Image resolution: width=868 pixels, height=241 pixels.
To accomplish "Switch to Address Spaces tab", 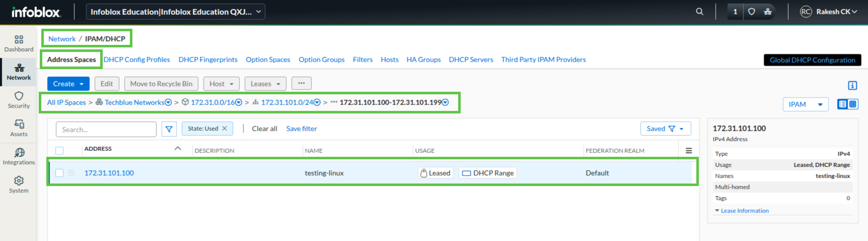I will tap(71, 59).
